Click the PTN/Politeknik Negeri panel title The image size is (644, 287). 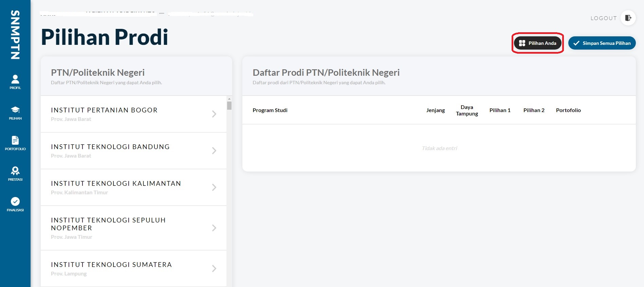[x=98, y=72]
